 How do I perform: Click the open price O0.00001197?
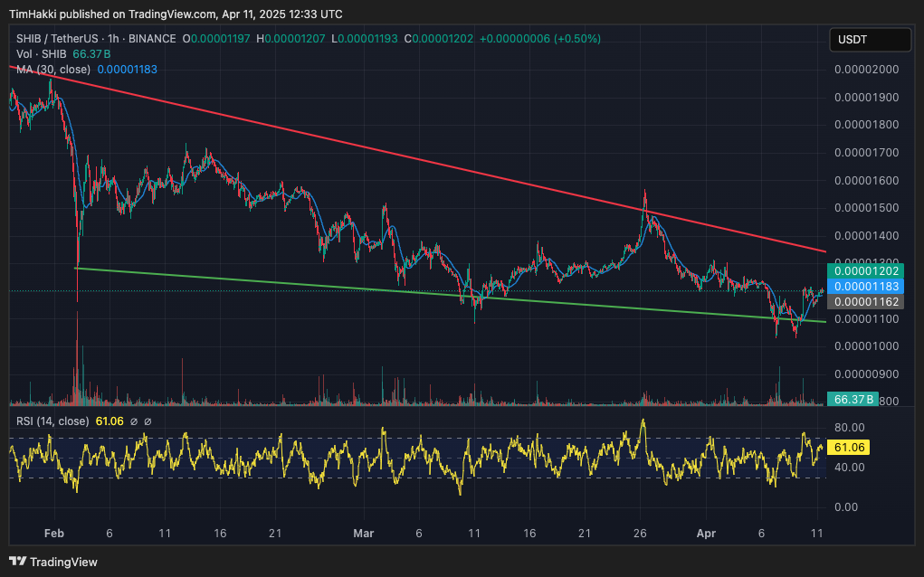tap(216, 39)
